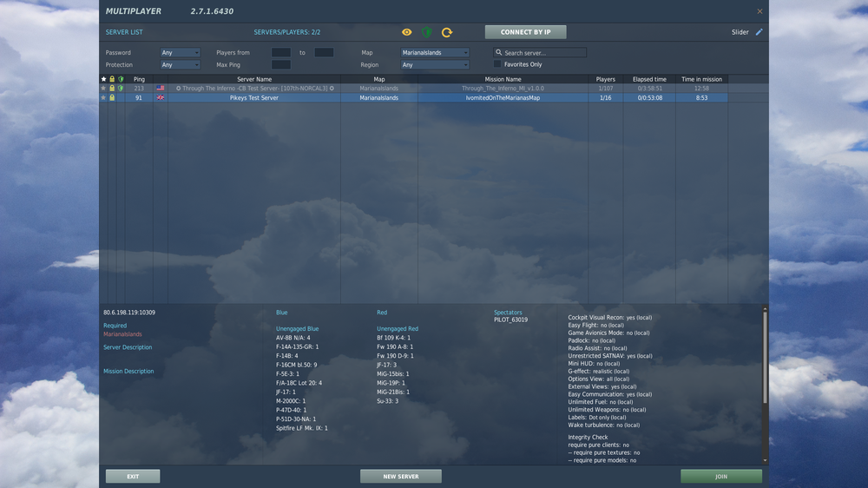Viewport: 868px width, 488px height.
Task: Sort by Mission Name column header
Action: point(503,79)
